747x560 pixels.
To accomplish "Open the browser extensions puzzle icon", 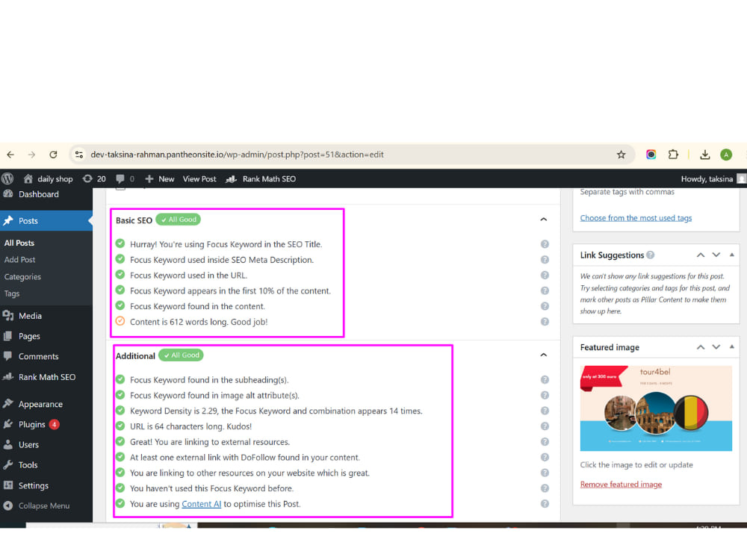I will [673, 155].
